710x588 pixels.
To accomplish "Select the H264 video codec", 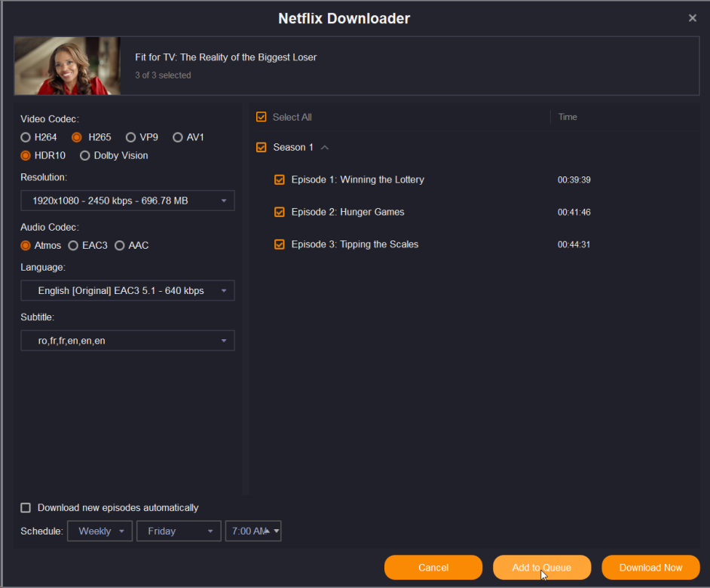I will coord(26,137).
